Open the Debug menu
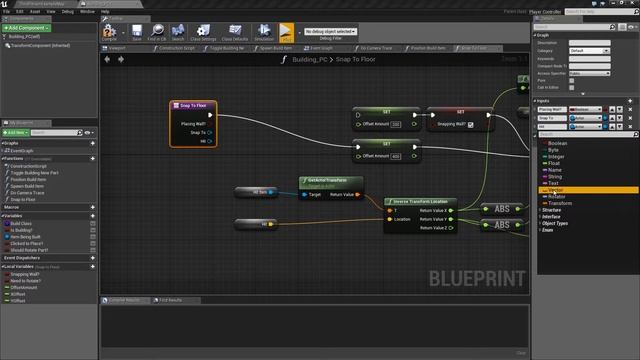Image resolution: width=640 pixels, height=360 pixels. pos(68,12)
